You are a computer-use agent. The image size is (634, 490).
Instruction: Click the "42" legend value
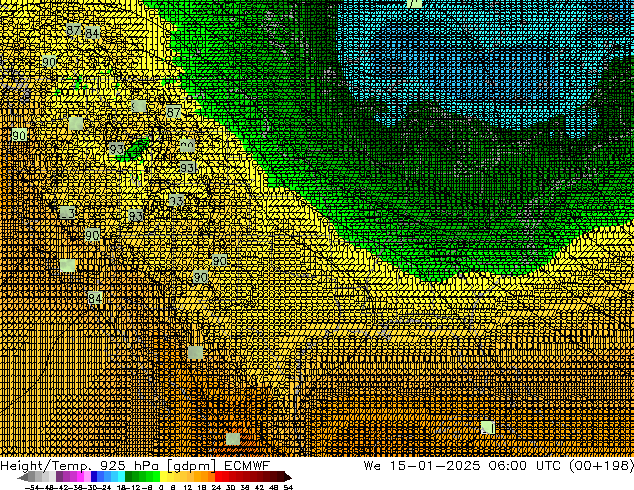[x=260, y=487]
